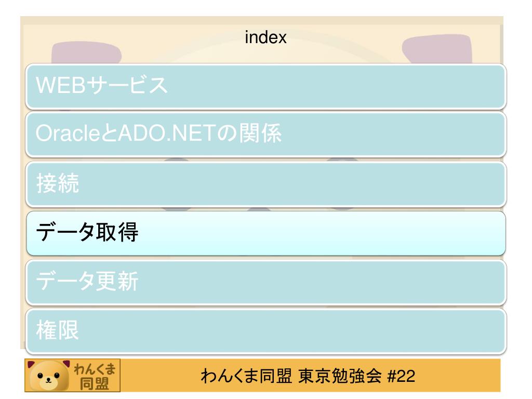The height and width of the screenshot is (399, 532).
Task: Click the purple shape at top left
Action: [86, 52]
